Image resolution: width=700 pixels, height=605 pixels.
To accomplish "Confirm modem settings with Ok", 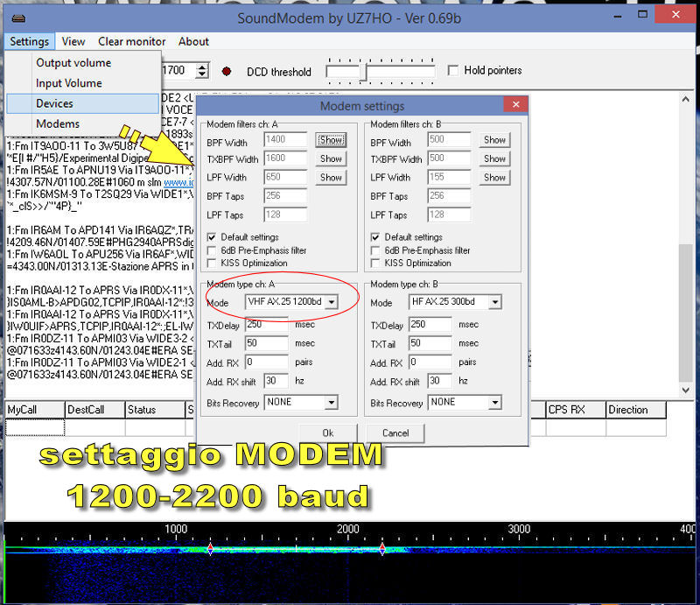I will pos(328,433).
